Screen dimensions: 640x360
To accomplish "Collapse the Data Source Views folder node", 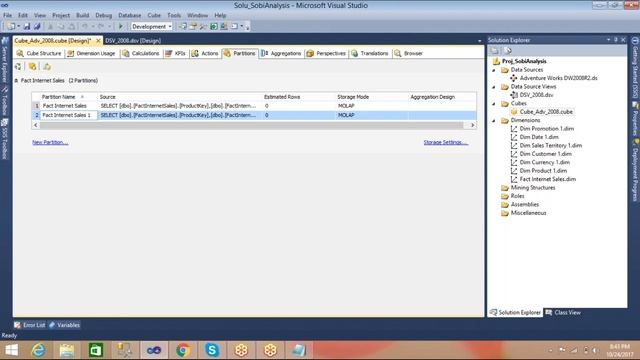I will coord(494,87).
